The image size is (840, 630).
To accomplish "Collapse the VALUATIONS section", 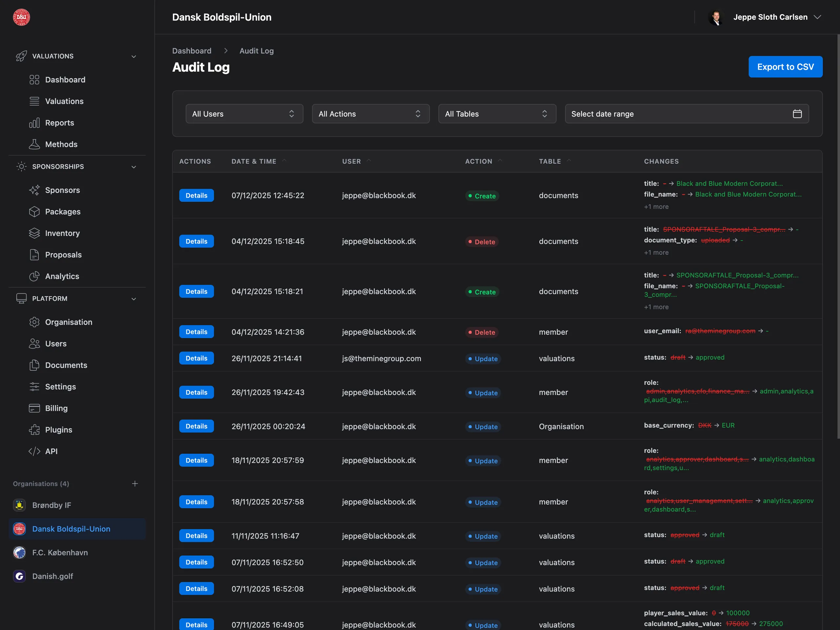I will (x=134, y=56).
